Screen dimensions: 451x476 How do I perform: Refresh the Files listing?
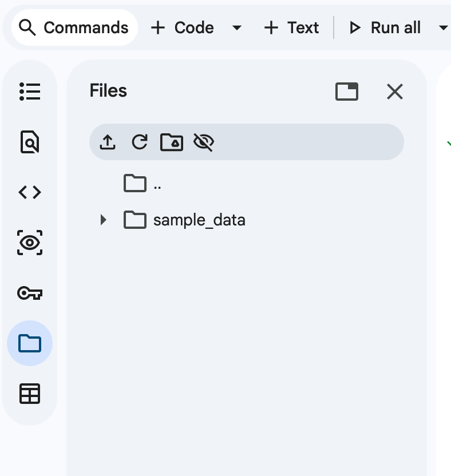tap(140, 142)
